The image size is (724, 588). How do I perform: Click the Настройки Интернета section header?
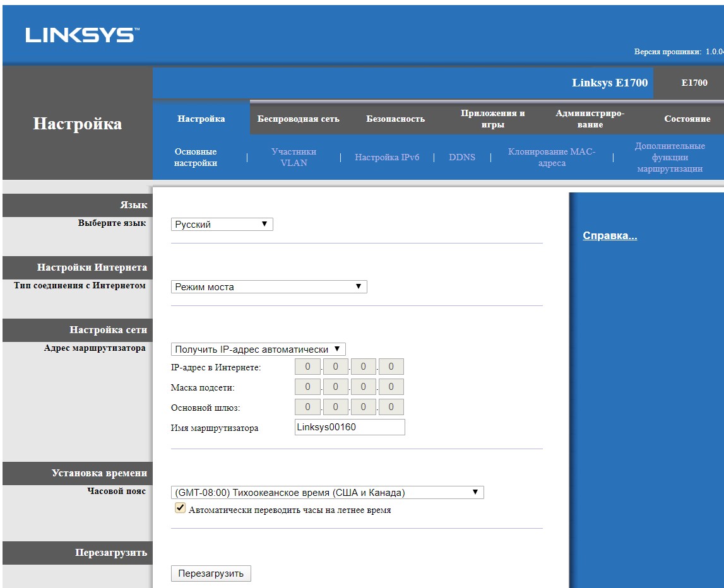pos(92,268)
